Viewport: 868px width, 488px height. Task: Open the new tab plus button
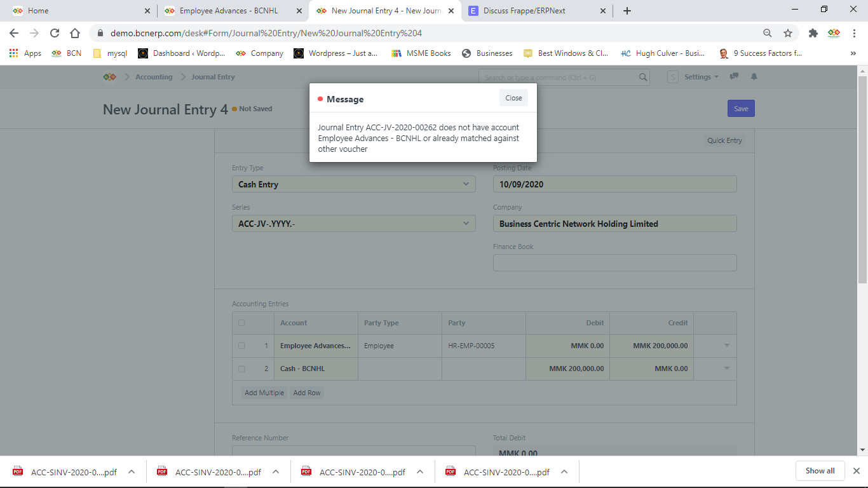(x=627, y=11)
